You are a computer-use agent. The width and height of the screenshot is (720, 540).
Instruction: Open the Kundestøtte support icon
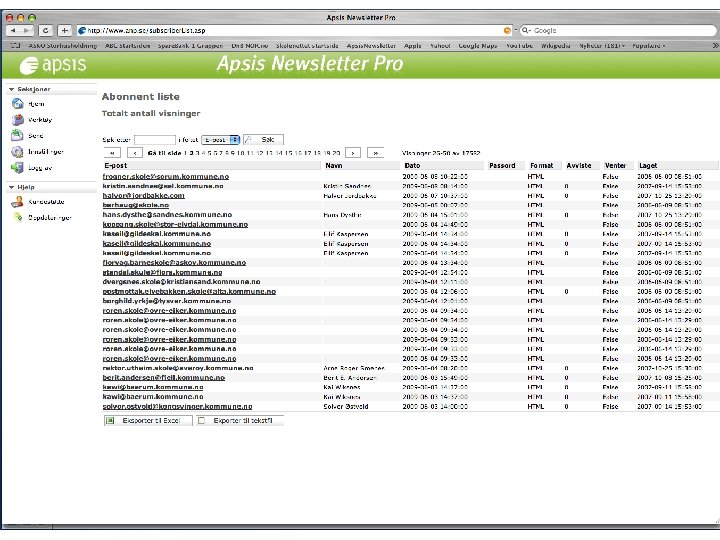17,202
